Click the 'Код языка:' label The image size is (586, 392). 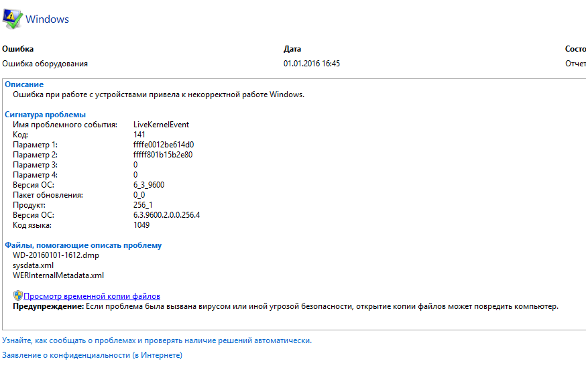32,226
